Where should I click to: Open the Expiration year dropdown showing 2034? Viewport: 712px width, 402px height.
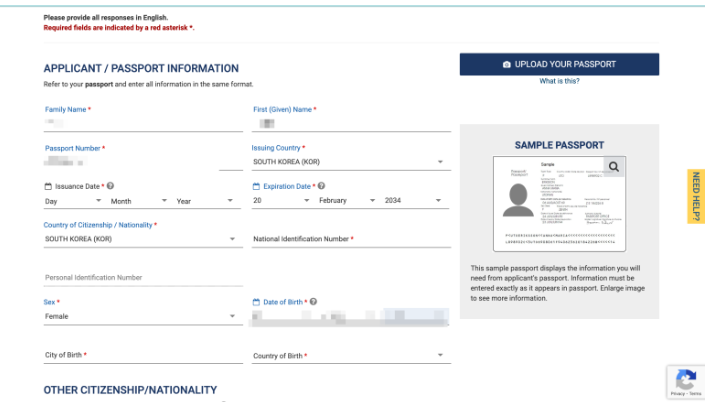click(413, 200)
